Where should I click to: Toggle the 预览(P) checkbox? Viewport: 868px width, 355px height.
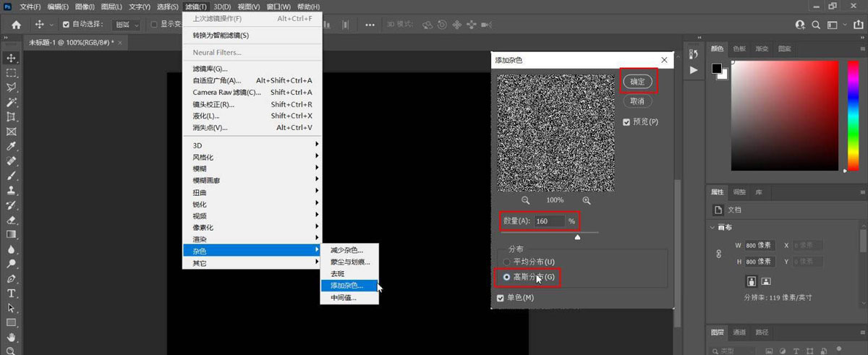pos(626,122)
